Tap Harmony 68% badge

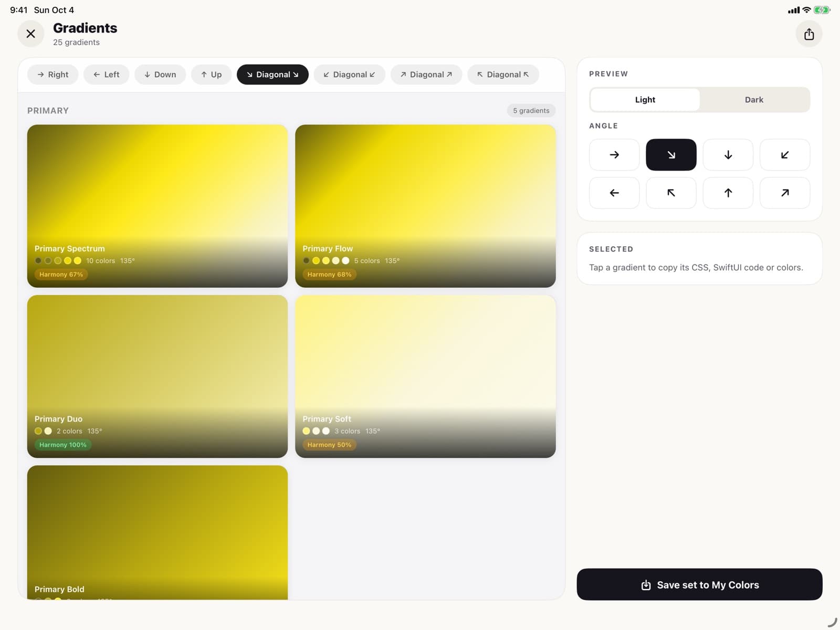click(329, 275)
